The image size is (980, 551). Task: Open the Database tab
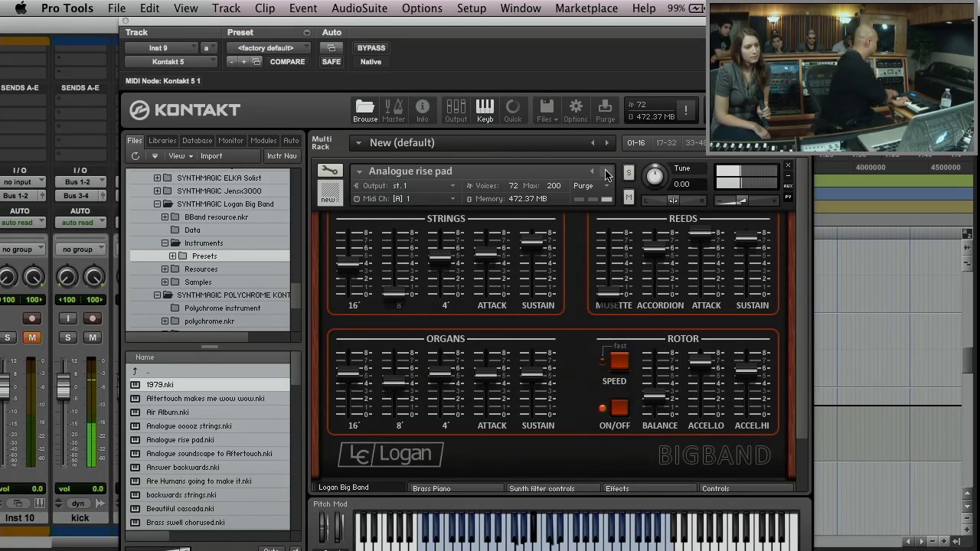pyautogui.click(x=197, y=141)
